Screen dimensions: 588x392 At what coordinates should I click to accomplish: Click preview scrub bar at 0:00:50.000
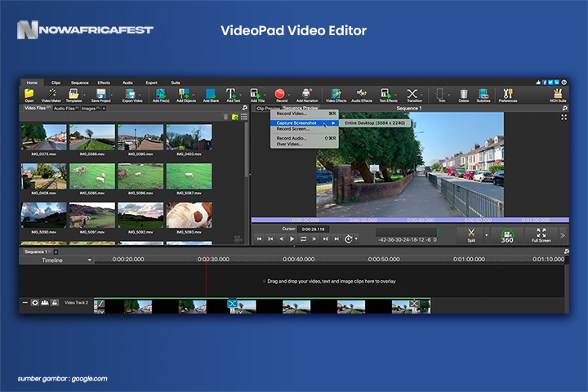point(478,220)
